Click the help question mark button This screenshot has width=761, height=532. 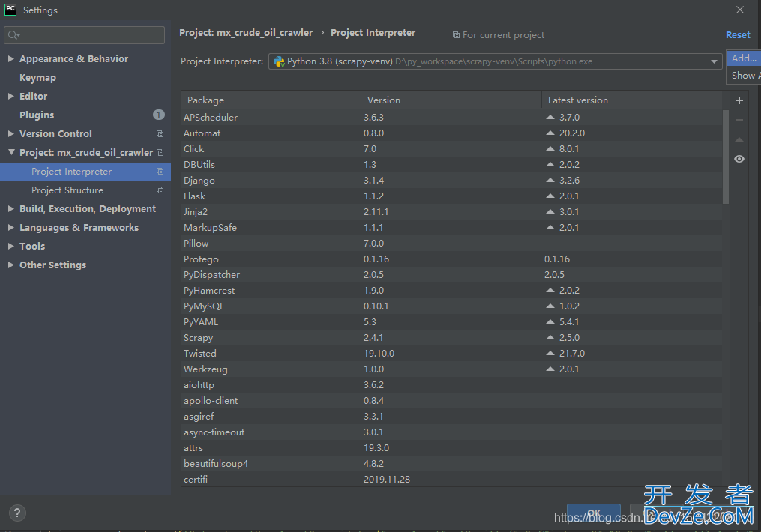[x=17, y=513]
